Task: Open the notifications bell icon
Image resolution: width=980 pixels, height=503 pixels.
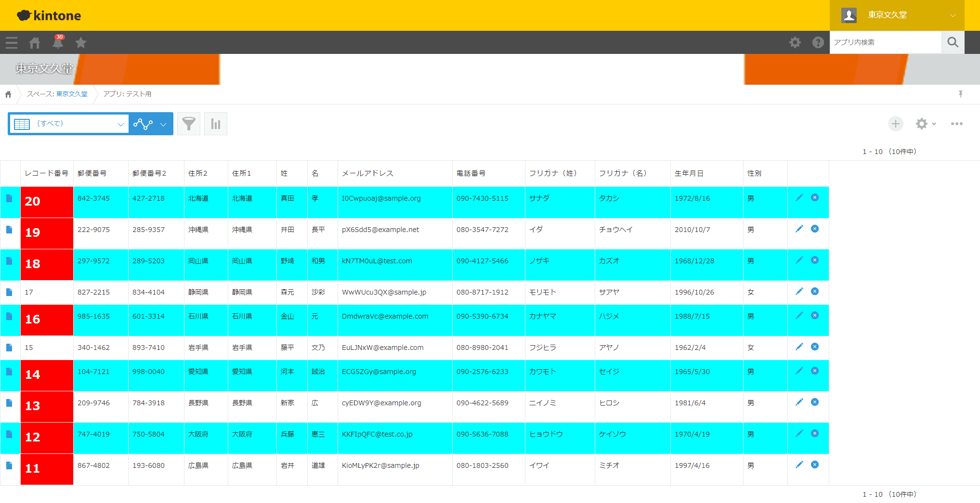Action: (58, 43)
